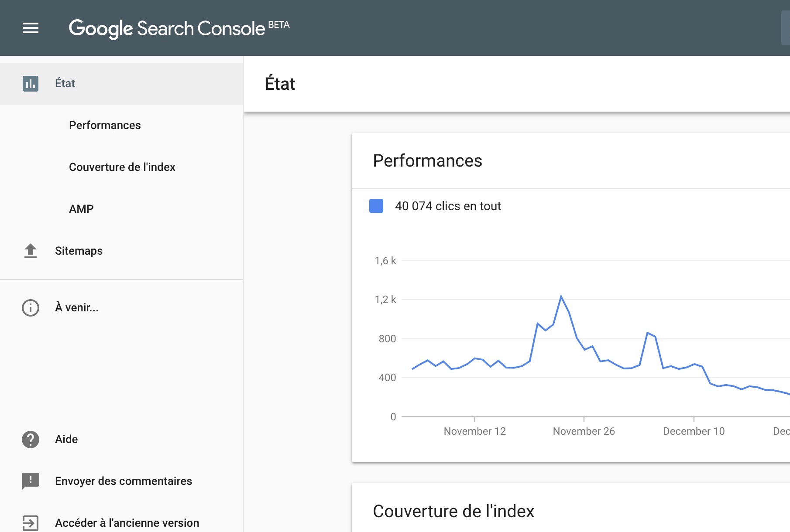
Task: Click the blue clicks legend swatch
Action: [376, 206]
